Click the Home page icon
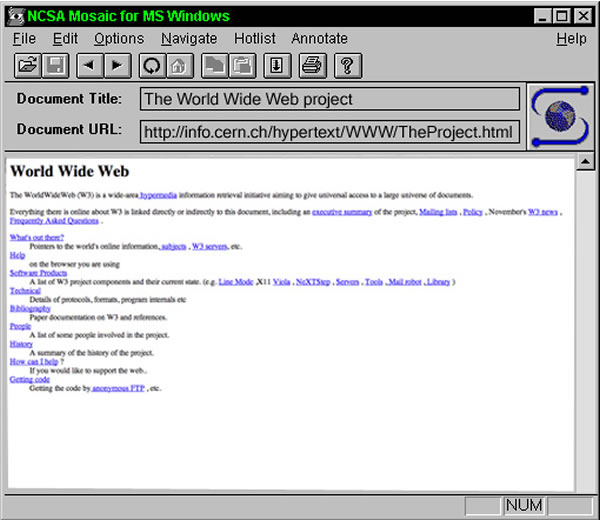This screenshot has width=600, height=520. pos(179,66)
